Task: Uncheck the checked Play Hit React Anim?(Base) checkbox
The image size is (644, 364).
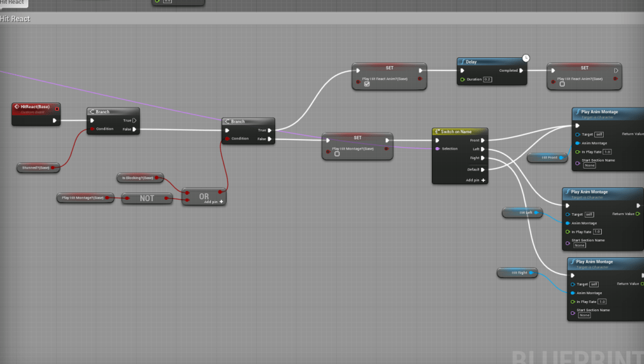Action: 367,84
